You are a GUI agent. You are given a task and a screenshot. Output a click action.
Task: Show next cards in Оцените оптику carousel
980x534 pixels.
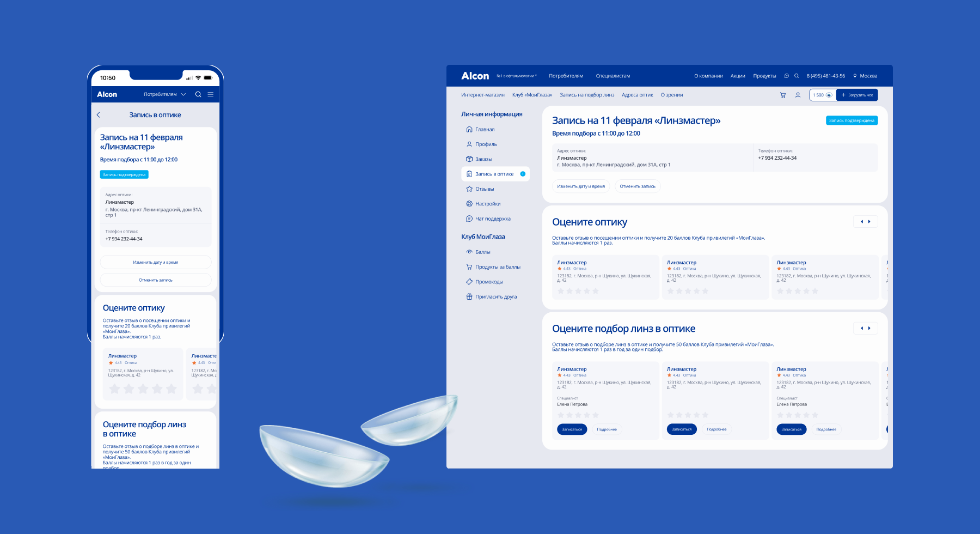[869, 222]
